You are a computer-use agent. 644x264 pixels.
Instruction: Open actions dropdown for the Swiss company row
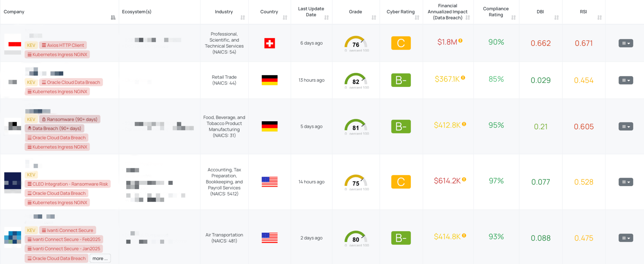point(626,43)
